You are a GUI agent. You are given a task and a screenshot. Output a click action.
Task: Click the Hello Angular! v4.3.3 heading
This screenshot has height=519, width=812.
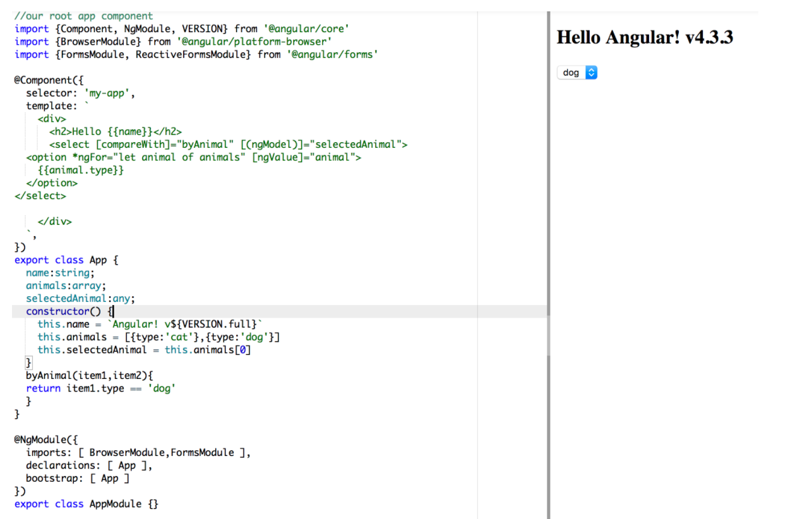(645, 37)
